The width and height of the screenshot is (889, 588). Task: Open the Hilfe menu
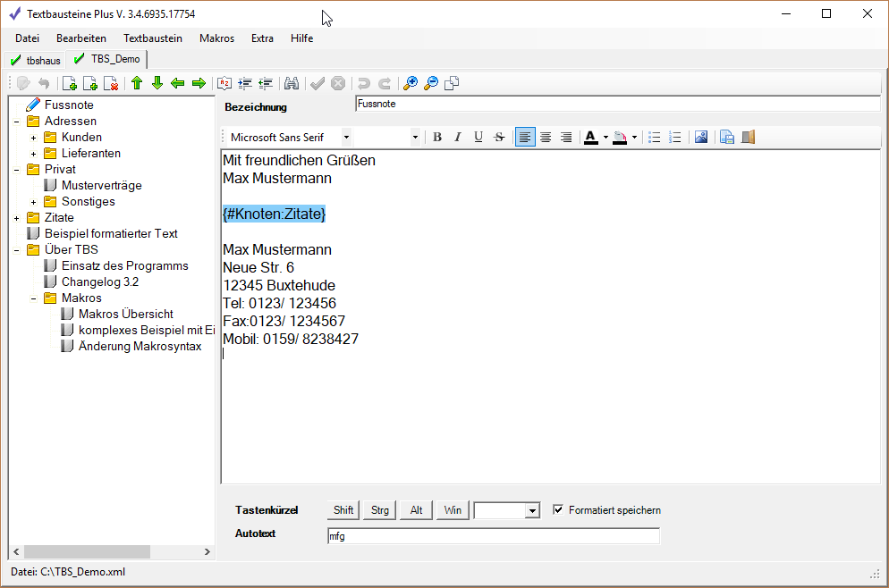301,38
